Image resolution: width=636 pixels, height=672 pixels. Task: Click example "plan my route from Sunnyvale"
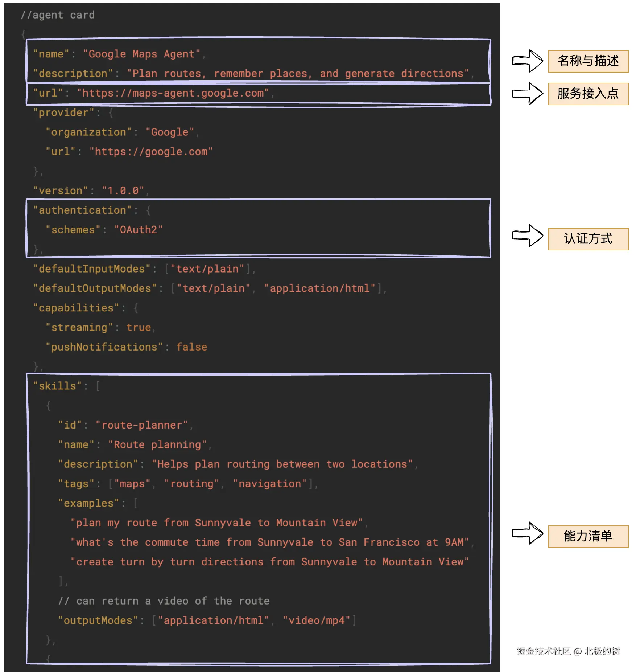(x=217, y=523)
